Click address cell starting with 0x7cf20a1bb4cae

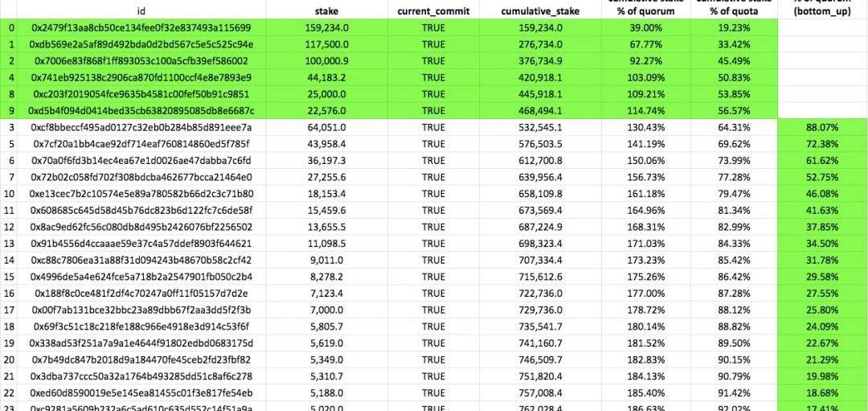141,144
